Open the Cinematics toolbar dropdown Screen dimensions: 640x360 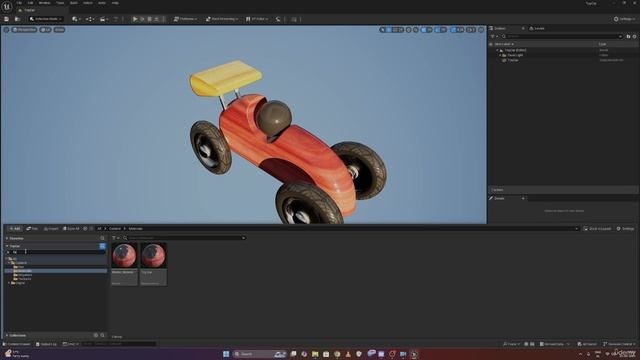[103, 19]
